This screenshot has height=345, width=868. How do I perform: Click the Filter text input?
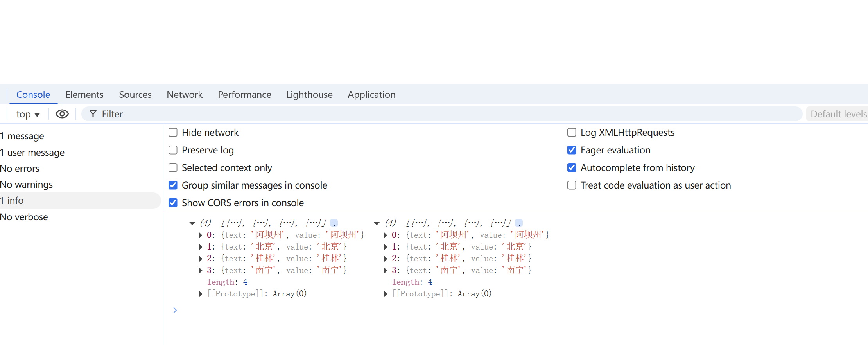pos(430,114)
